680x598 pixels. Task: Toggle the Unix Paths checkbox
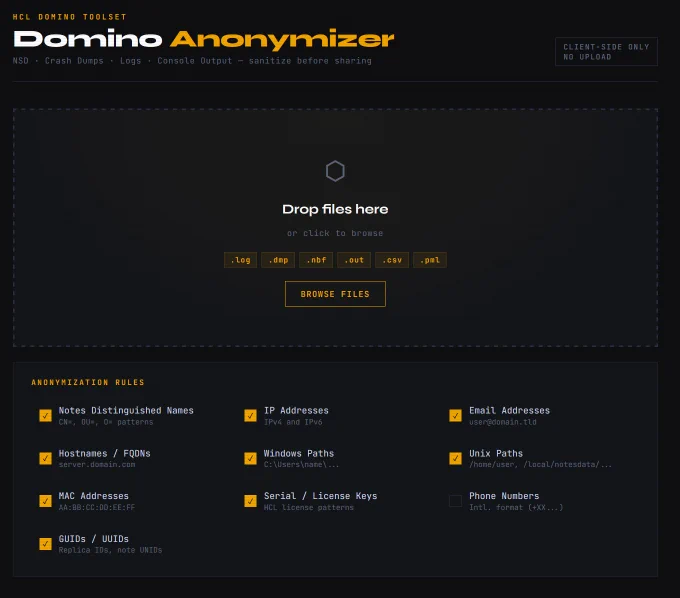tap(455, 458)
